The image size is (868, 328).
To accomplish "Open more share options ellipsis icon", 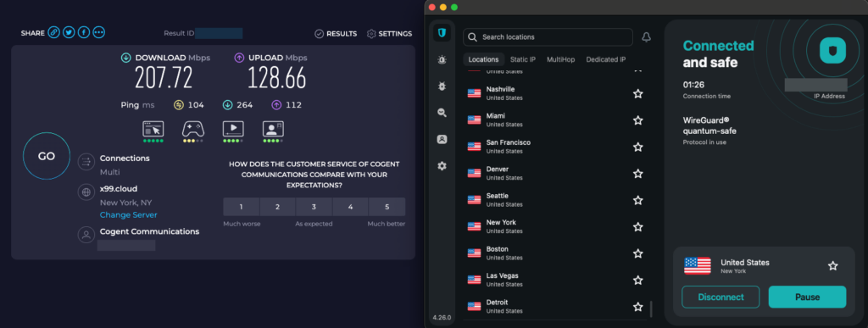I will (x=98, y=33).
